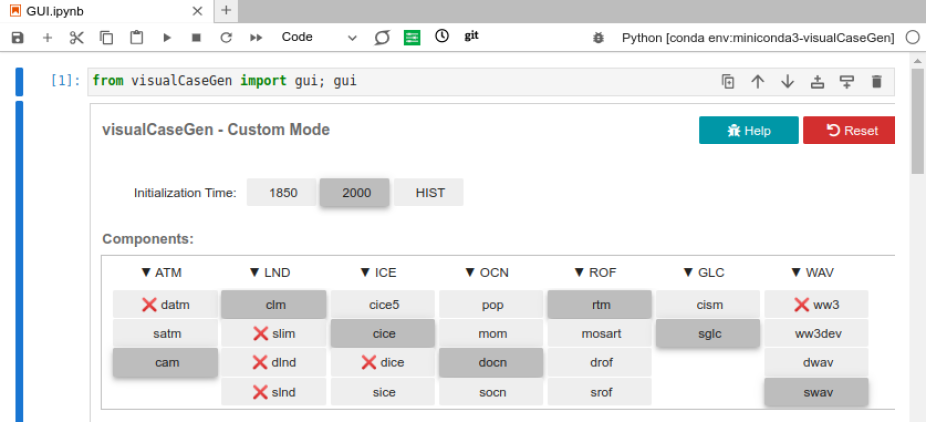This screenshot has width=926, height=422.
Task: Open a new launcher tab
Action: click(x=226, y=10)
